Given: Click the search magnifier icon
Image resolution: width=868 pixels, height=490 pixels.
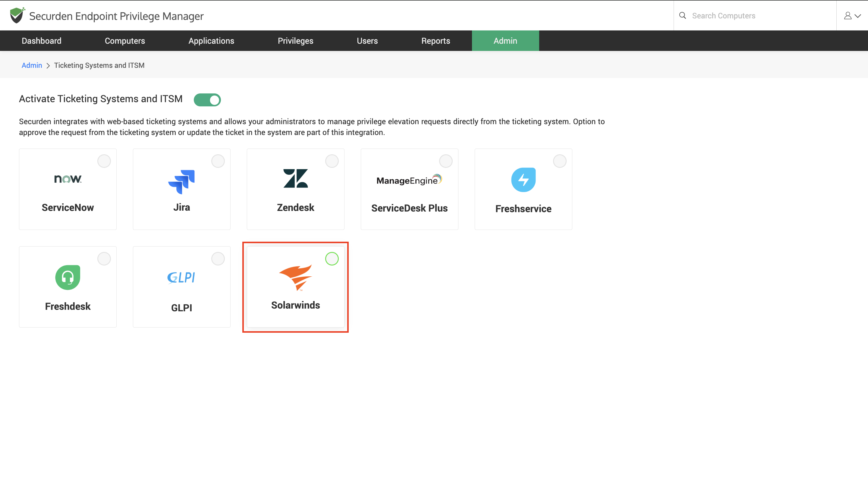Looking at the screenshot, I should [682, 15].
